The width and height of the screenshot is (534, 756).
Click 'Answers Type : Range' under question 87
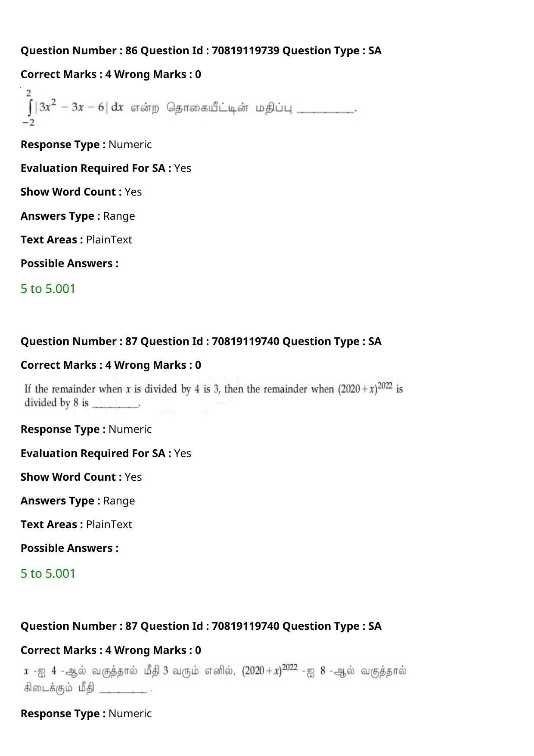click(78, 501)
